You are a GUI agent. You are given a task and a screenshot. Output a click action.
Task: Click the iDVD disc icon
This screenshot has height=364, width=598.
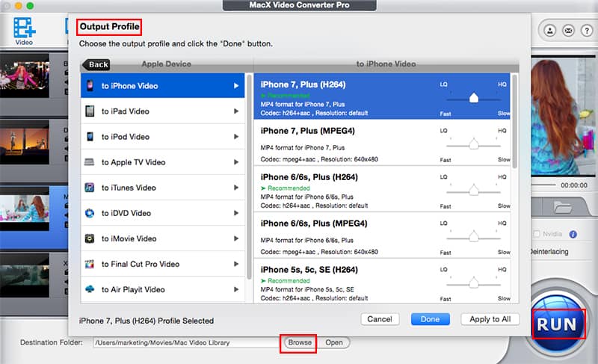tap(90, 213)
